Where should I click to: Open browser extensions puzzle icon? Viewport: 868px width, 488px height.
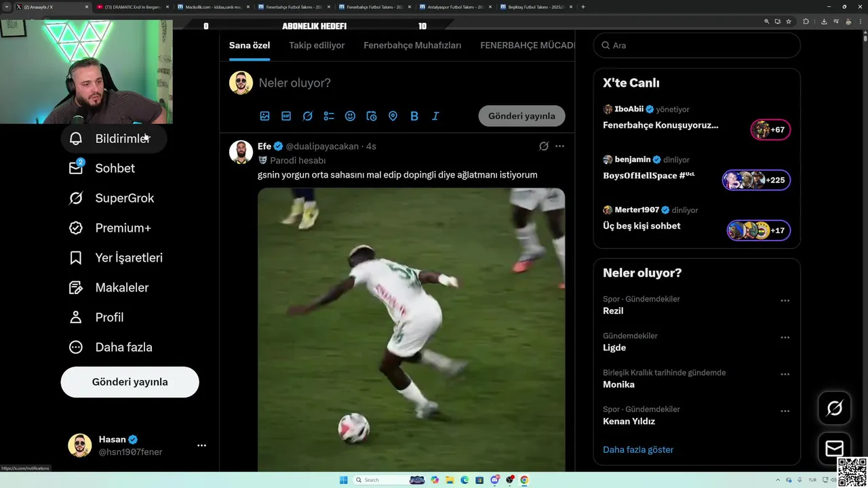[806, 21]
